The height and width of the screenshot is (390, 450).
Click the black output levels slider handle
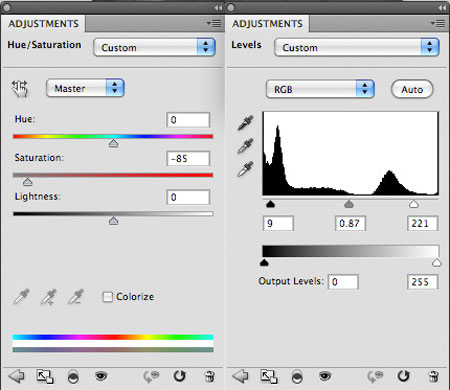point(264,263)
